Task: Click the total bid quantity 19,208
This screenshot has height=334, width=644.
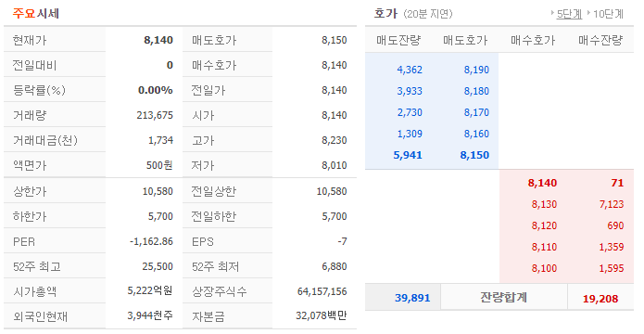Action: [600, 299]
